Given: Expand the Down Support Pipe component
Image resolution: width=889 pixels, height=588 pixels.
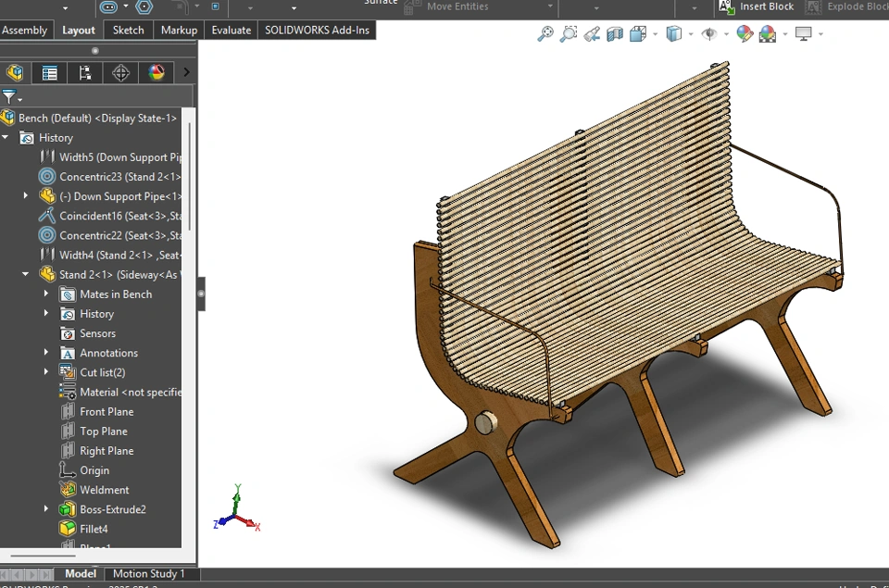Looking at the screenshot, I should (x=26, y=196).
